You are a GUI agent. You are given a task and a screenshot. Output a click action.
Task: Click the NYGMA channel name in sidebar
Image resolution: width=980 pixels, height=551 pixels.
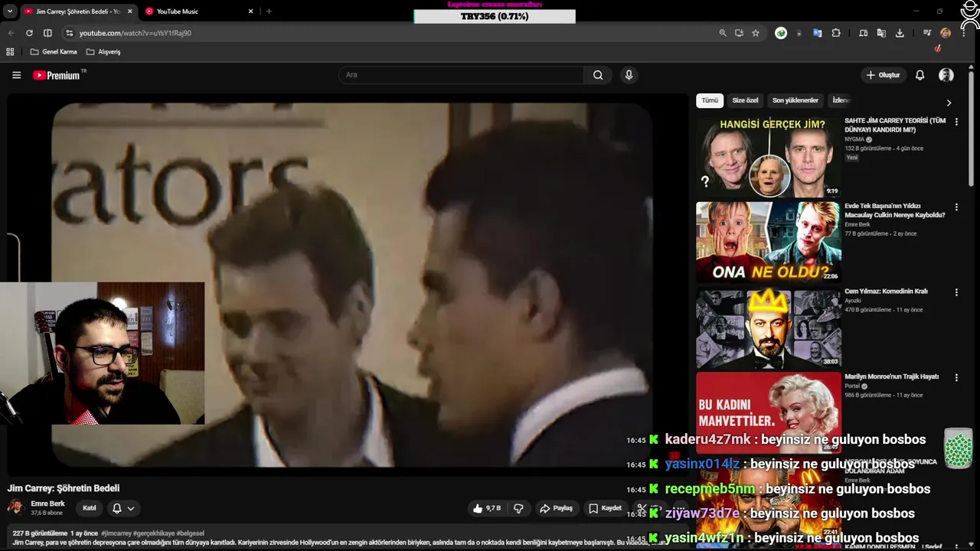tap(854, 139)
